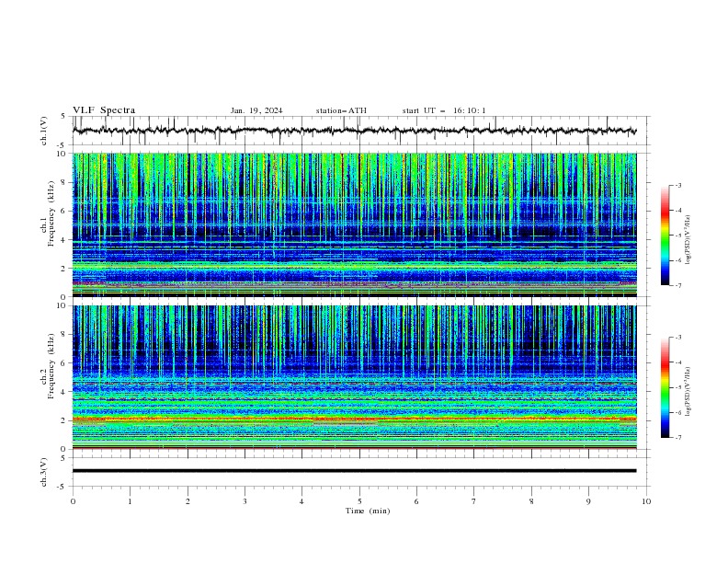Click the ch.1 frequency axis "2" tick label
Screen dimensions: 728x563
pos(63,269)
